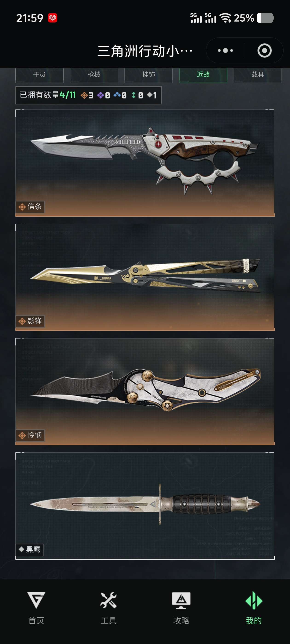Select the 我的 profile icon
This screenshot has width=290, height=644.
click(x=254, y=600)
